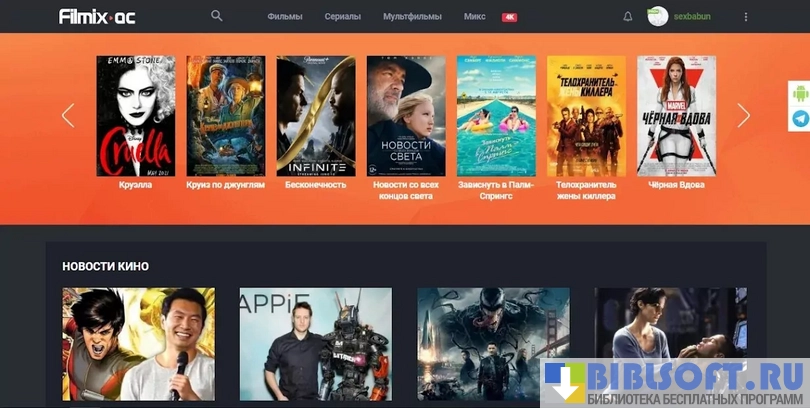Select the Чёрная Вдова poster
Screen dimensions: 810x408
(676, 115)
